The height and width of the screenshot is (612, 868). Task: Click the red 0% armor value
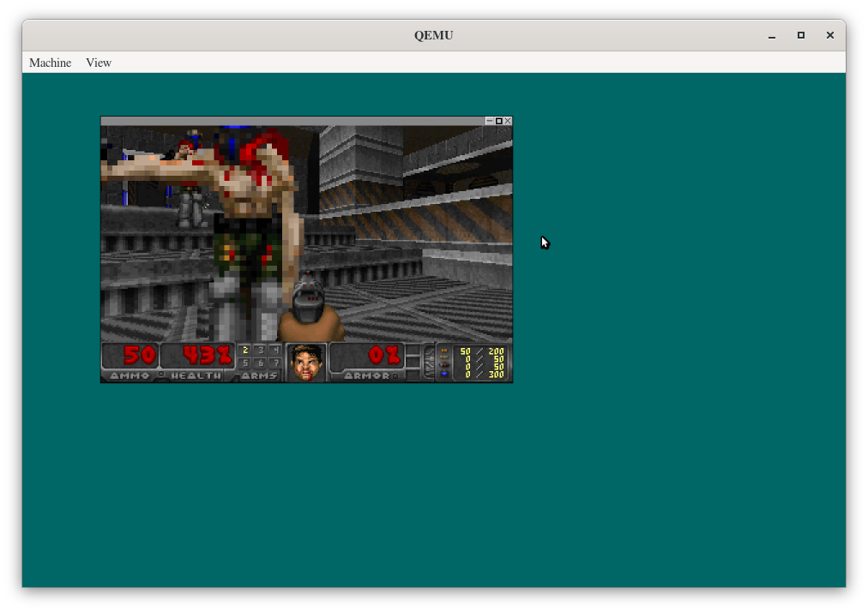coord(384,355)
